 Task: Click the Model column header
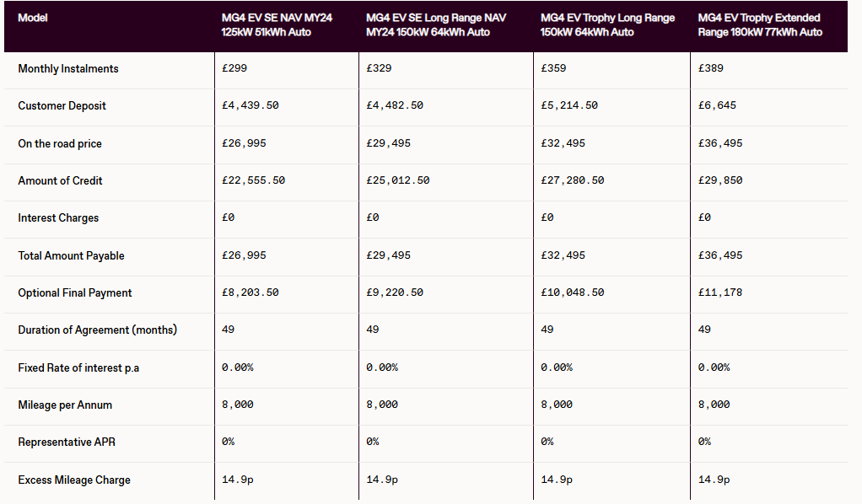(32, 18)
